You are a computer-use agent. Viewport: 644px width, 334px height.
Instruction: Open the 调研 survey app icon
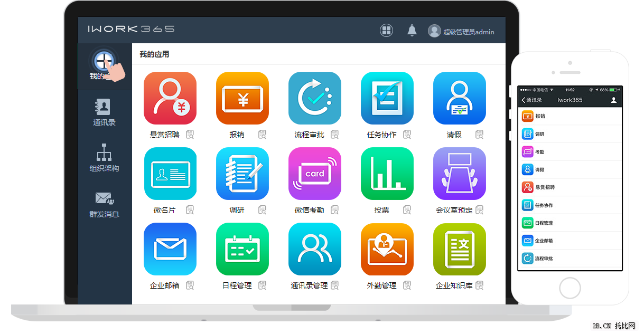[x=242, y=174]
